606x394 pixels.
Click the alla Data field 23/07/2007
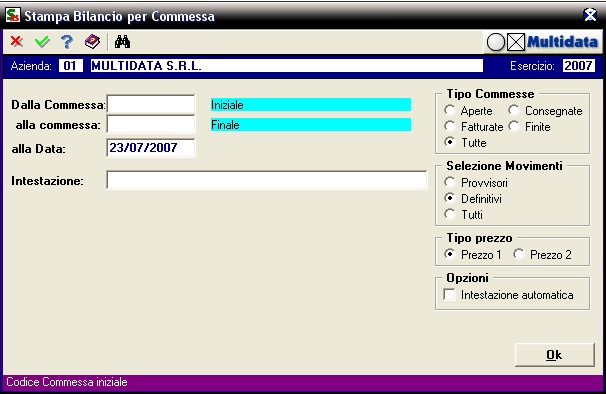(x=151, y=148)
